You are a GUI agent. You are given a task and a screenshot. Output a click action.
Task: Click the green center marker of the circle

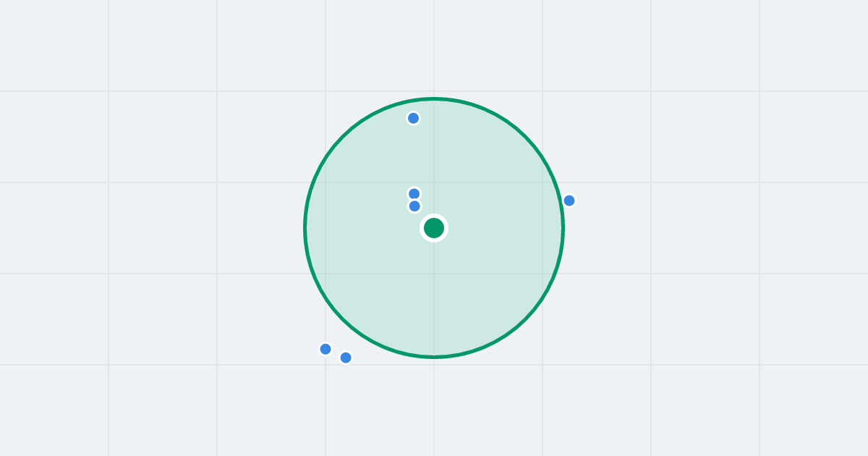pyautogui.click(x=434, y=228)
